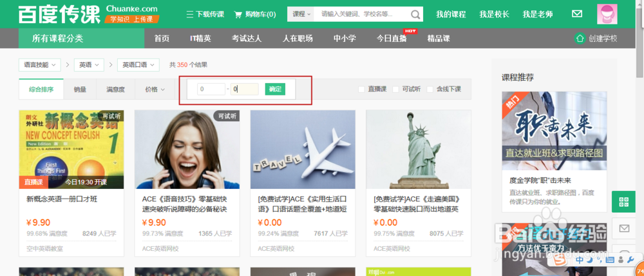
Task: Open 我是老师 link
Action: [538, 14]
